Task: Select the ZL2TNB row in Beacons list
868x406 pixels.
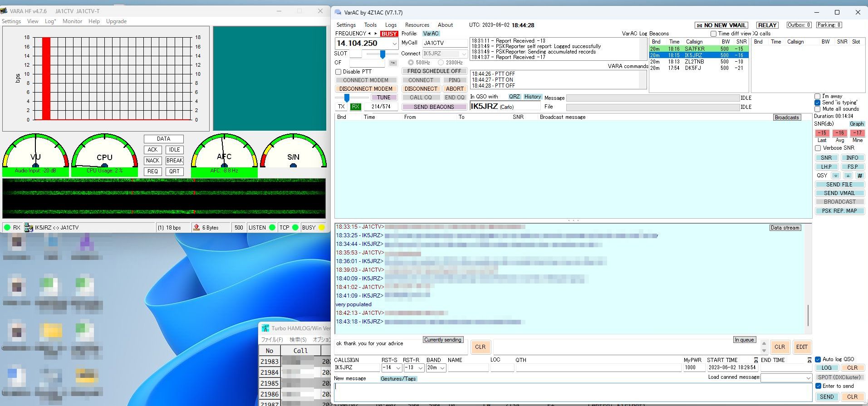Action: click(698, 62)
